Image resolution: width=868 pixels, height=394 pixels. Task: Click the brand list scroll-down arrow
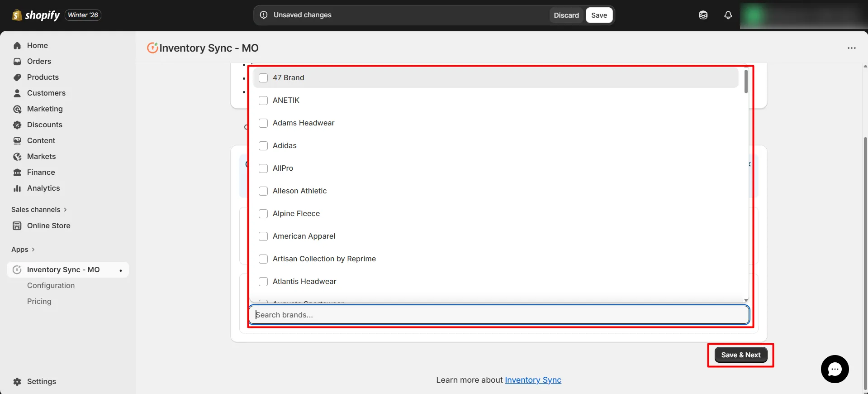click(746, 300)
